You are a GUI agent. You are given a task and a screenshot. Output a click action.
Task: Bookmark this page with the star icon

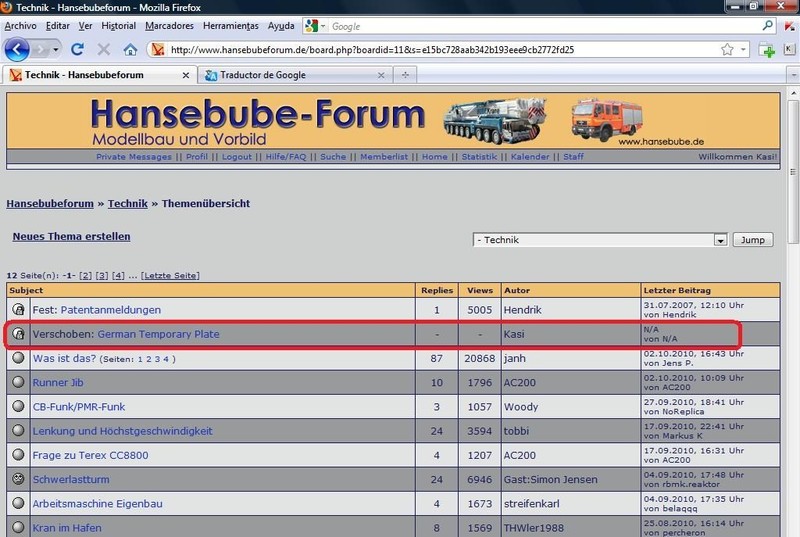click(x=727, y=49)
